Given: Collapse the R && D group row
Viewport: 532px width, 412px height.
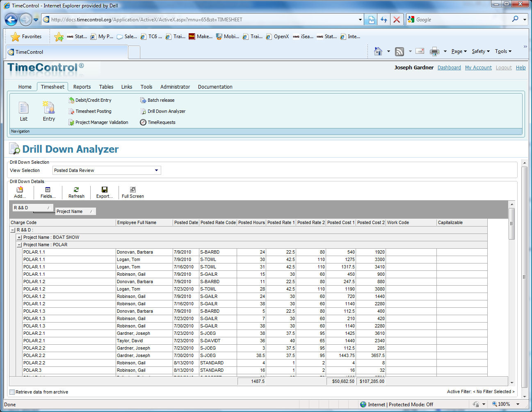Looking at the screenshot, I should click(x=13, y=230).
